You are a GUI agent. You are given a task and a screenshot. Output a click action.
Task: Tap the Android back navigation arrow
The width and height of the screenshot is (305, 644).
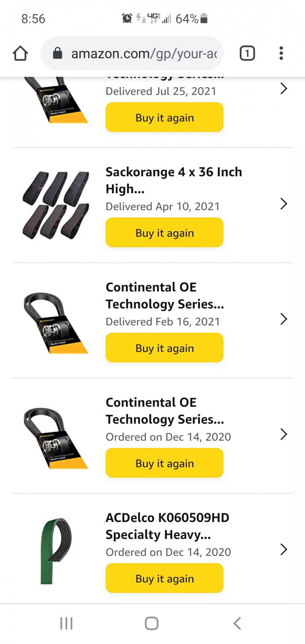(x=237, y=623)
